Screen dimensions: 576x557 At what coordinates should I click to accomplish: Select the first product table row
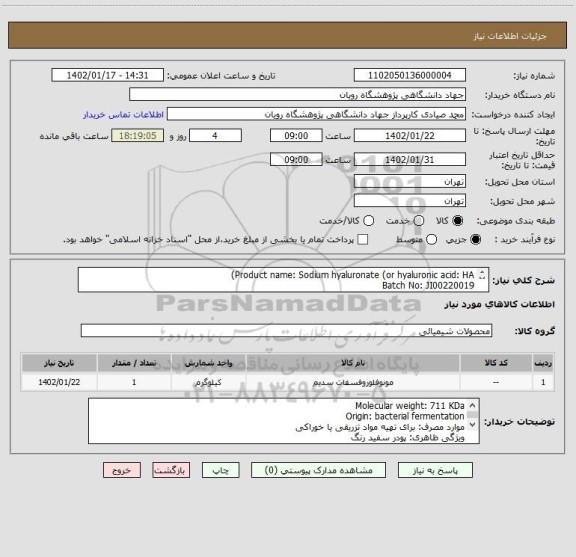[288, 382]
